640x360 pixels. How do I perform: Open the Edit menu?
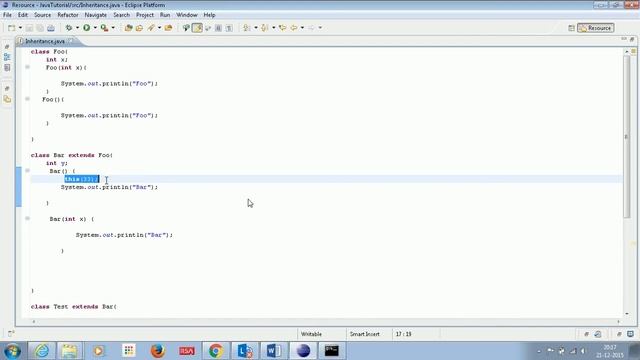pos(23,15)
